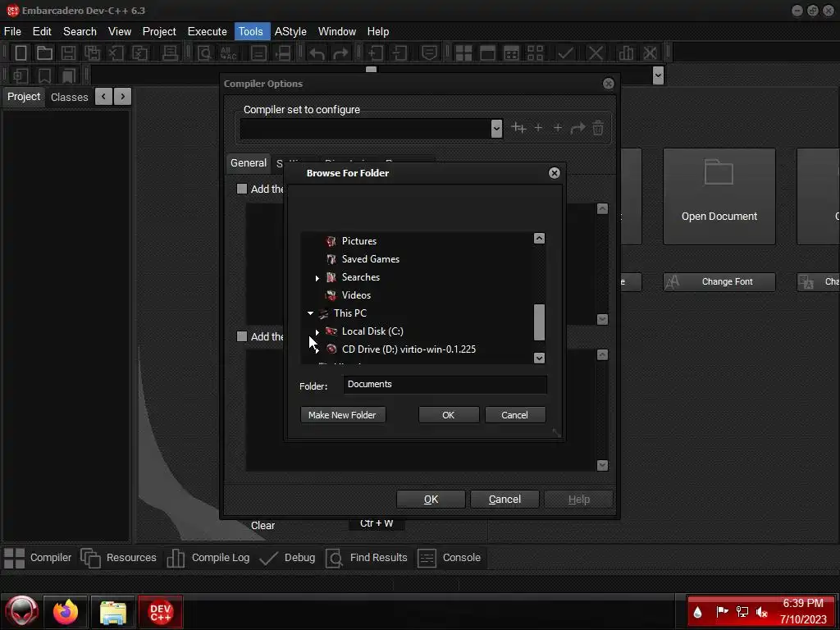
Task: Click the Undo arrow icon
Action: tap(317, 53)
